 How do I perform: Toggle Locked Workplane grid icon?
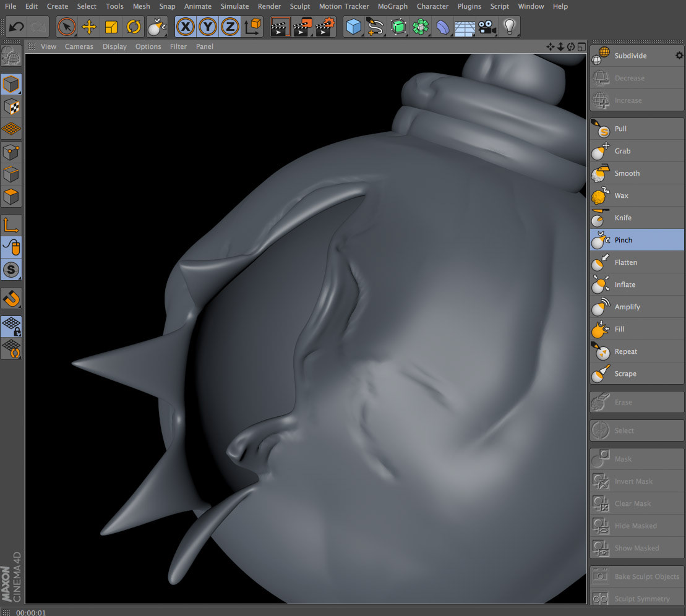point(11,327)
